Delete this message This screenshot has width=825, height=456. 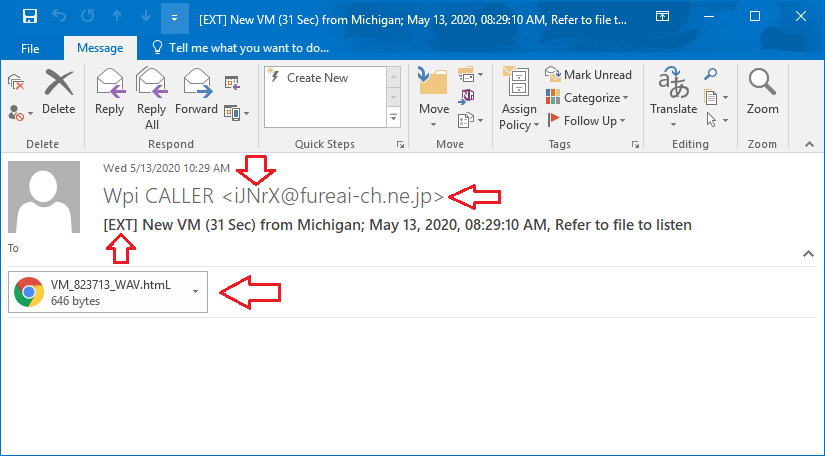pos(58,93)
